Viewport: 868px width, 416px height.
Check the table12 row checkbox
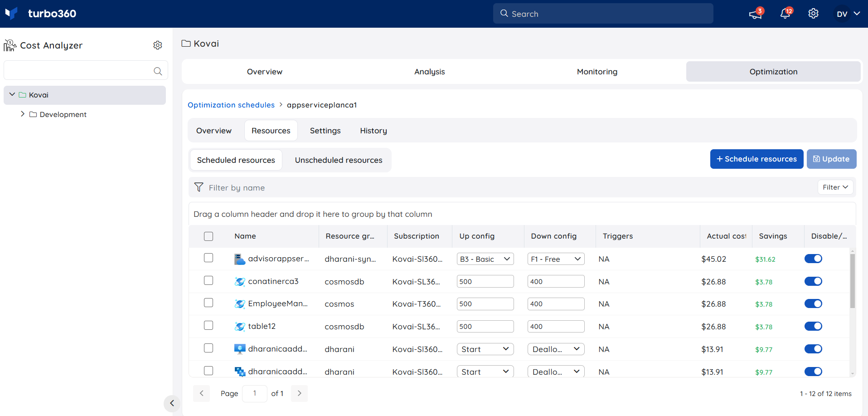pyautogui.click(x=209, y=325)
